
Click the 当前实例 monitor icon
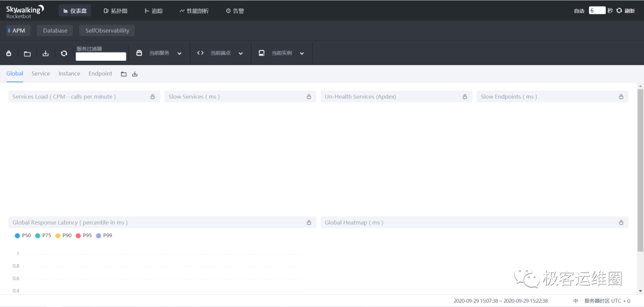tap(262, 53)
